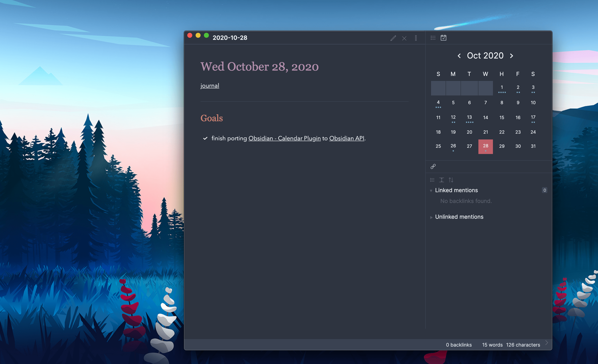This screenshot has height=364, width=598.
Task: Expand the Linked mentions section
Action: pos(431,190)
